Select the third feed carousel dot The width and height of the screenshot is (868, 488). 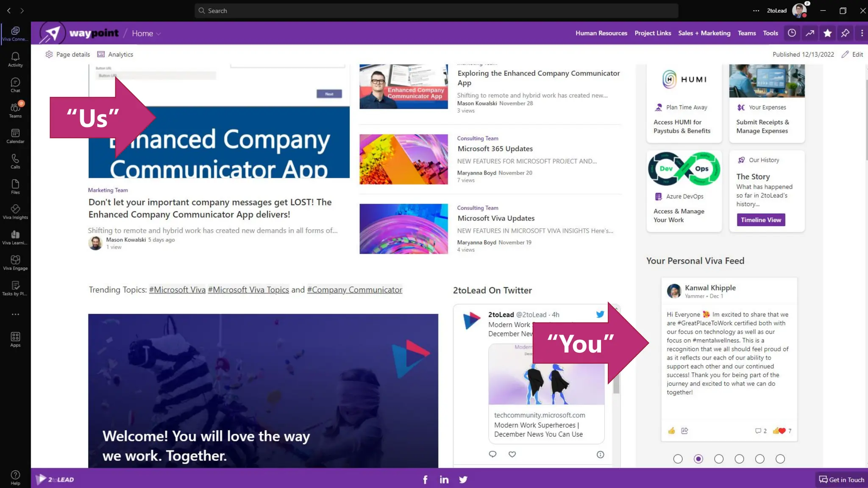(x=719, y=459)
